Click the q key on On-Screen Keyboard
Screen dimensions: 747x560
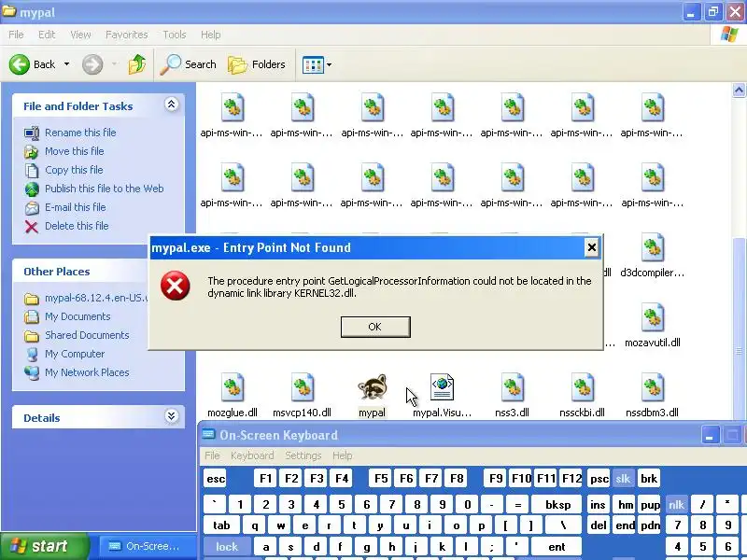[255, 525]
